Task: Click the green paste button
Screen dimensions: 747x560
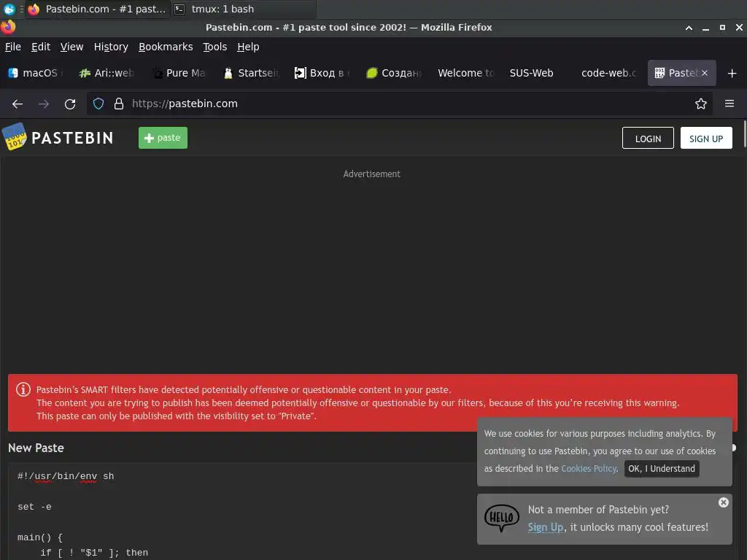Action: [163, 138]
